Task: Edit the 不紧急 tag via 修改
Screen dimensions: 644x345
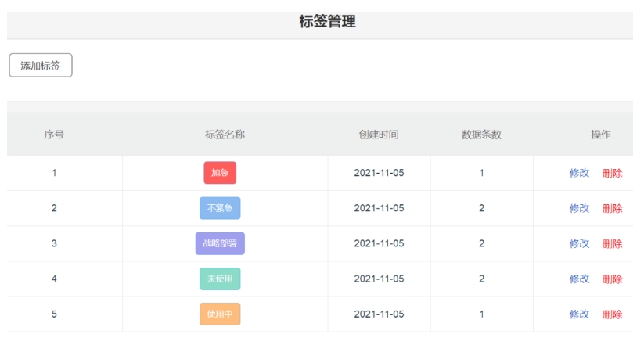Action: (579, 208)
